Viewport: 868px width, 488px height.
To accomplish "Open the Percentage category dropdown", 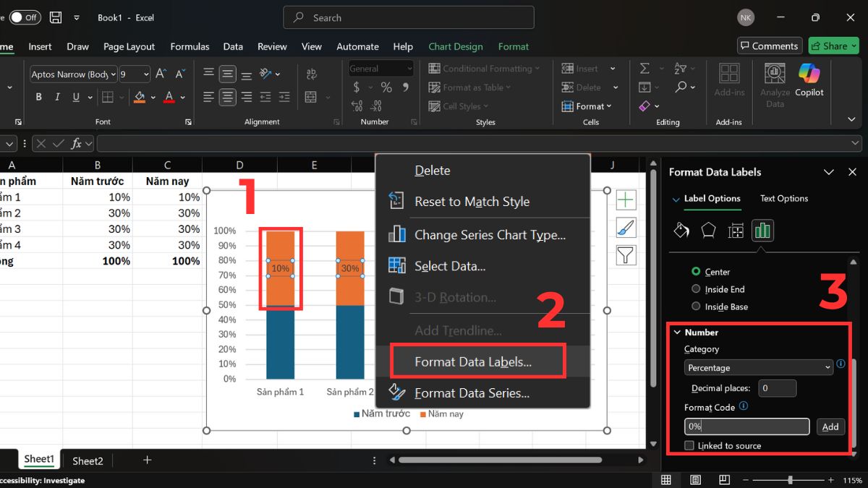I will (x=759, y=368).
